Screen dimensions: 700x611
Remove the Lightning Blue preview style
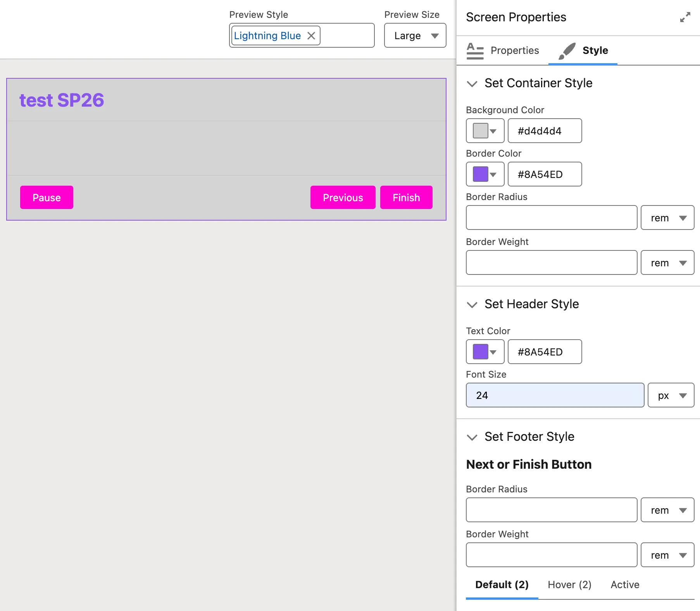pos(311,36)
